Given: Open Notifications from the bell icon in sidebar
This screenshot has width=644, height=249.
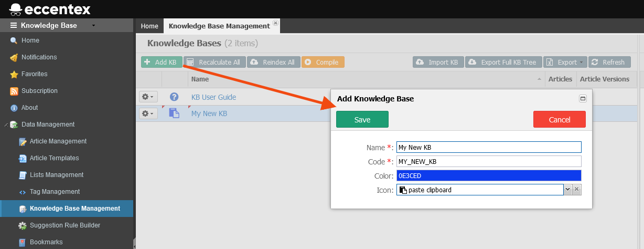Looking at the screenshot, I should point(14,57).
